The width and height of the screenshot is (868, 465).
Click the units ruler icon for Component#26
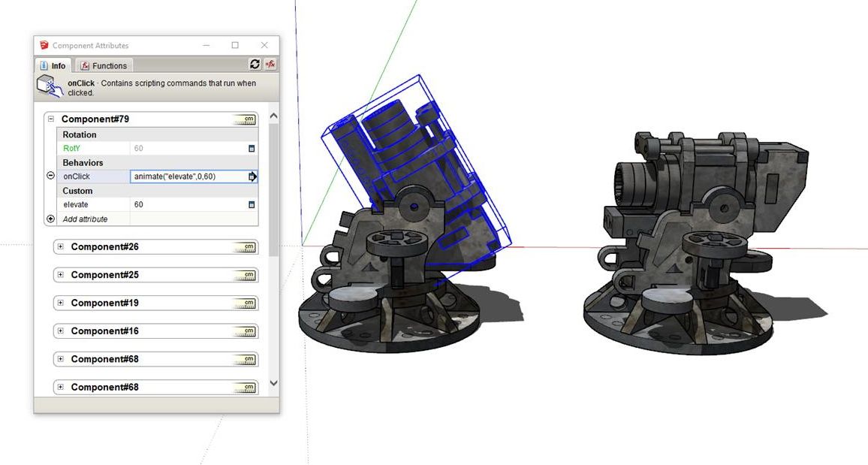coord(244,247)
